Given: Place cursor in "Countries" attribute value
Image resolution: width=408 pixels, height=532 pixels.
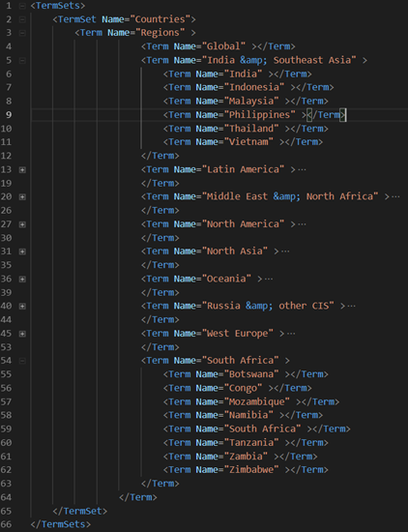Looking at the screenshot, I should [160, 19].
